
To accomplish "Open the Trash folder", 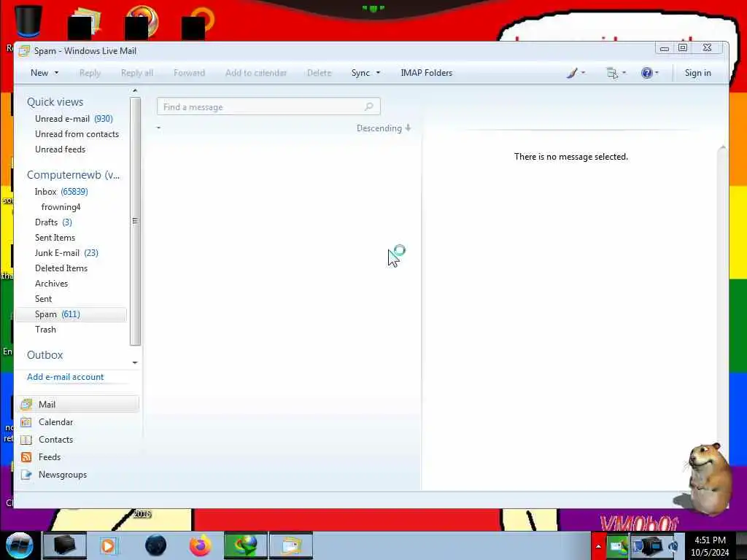I will coord(45,330).
